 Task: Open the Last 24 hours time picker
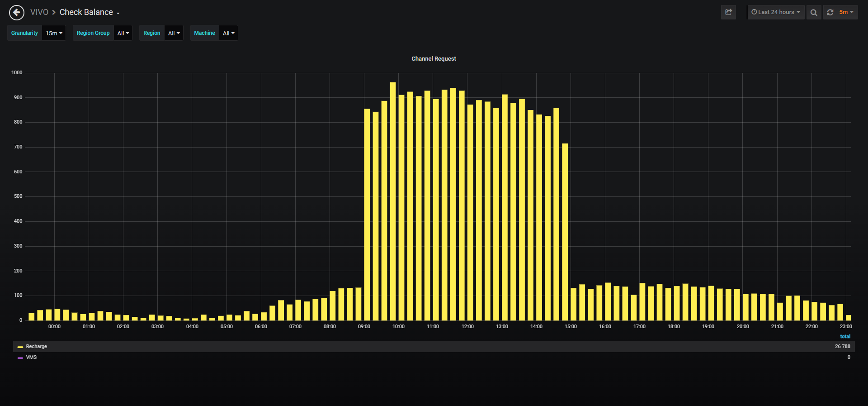tap(776, 12)
